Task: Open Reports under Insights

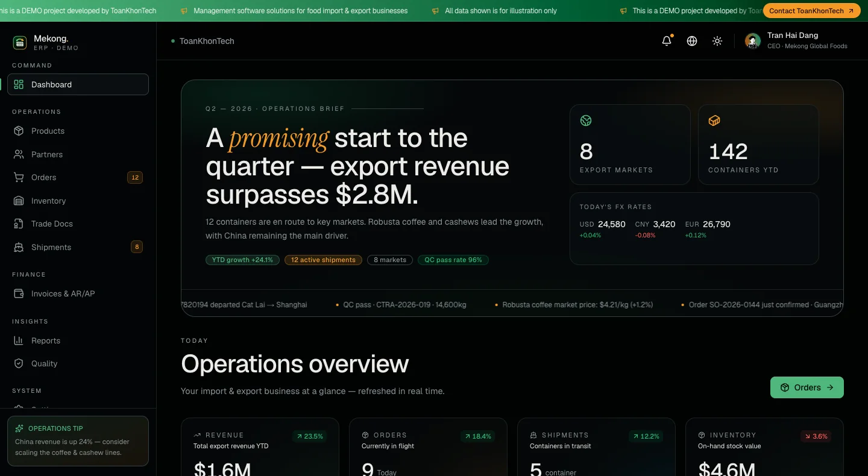Action: click(78, 340)
